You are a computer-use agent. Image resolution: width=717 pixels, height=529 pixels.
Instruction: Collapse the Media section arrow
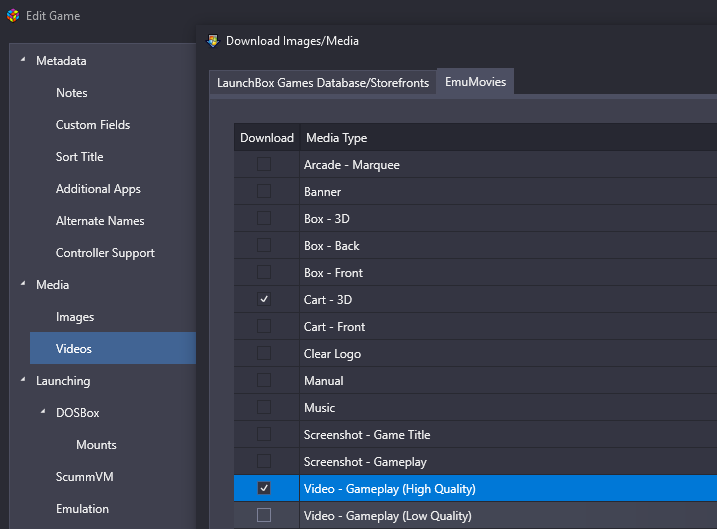(23, 283)
